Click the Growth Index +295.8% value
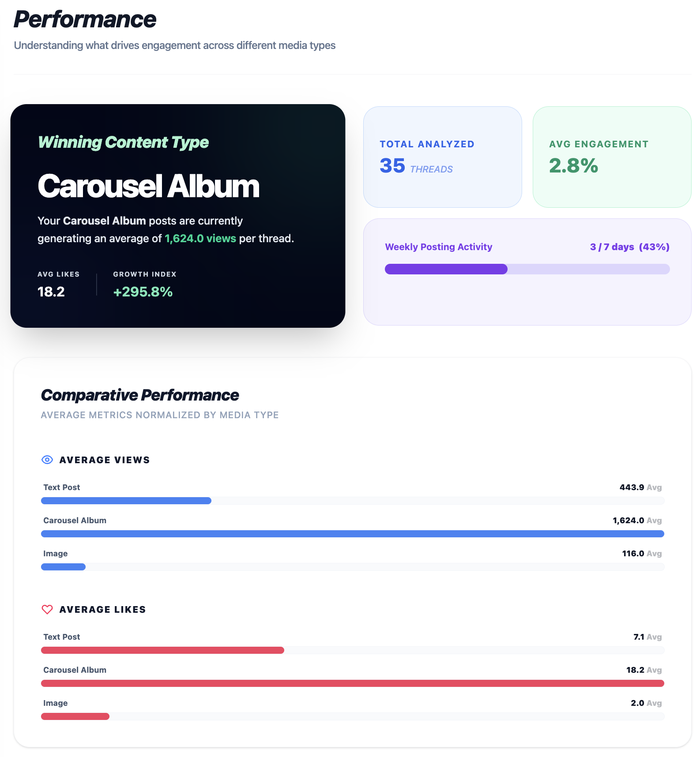The height and width of the screenshot is (757, 700). pos(143,292)
